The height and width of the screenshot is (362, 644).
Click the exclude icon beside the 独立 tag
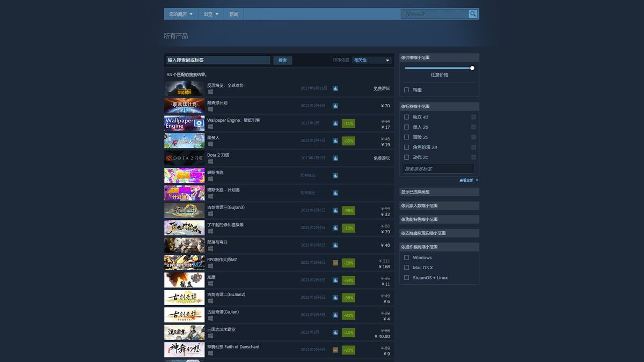coord(473,117)
